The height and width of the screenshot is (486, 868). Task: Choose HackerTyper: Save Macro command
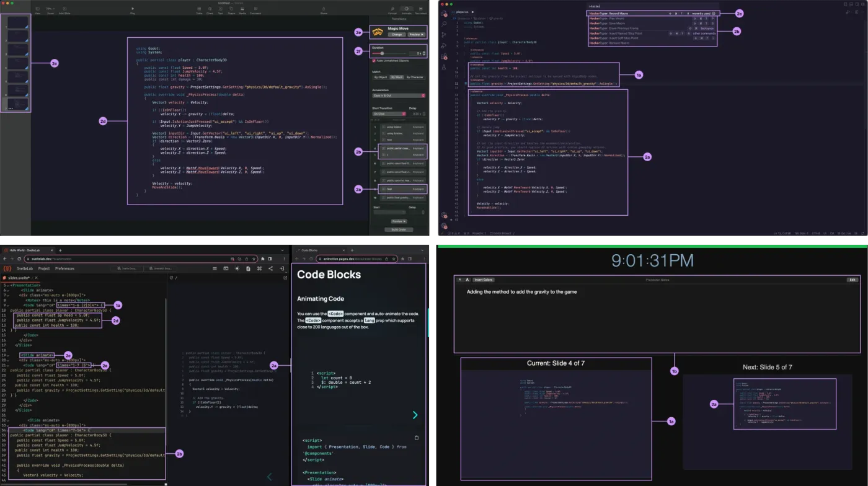[x=652, y=24]
